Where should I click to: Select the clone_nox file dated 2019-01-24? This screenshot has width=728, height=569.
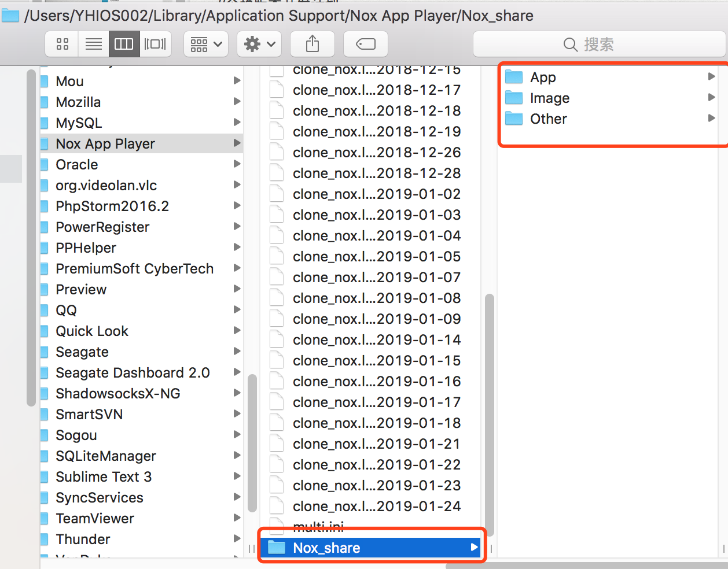(370, 506)
